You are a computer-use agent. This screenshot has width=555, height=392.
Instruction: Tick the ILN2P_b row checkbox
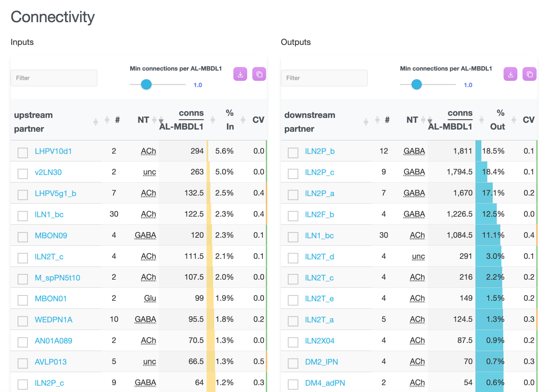click(x=293, y=153)
